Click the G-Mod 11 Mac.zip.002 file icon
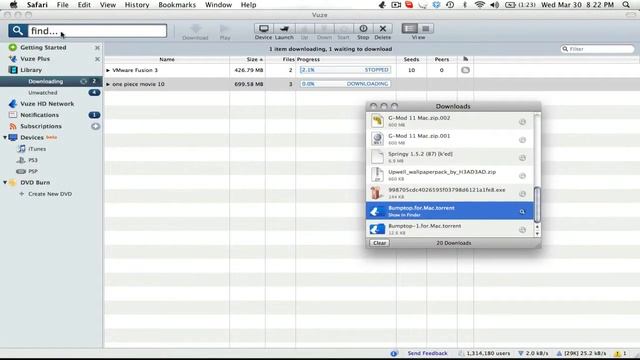Screen dimensions: 640x360 coord(377,121)
